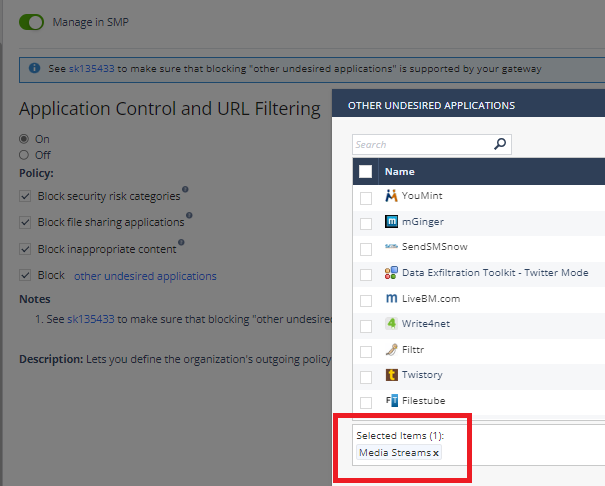Open the other undesired applications link
605x486 pixels.
145,276
